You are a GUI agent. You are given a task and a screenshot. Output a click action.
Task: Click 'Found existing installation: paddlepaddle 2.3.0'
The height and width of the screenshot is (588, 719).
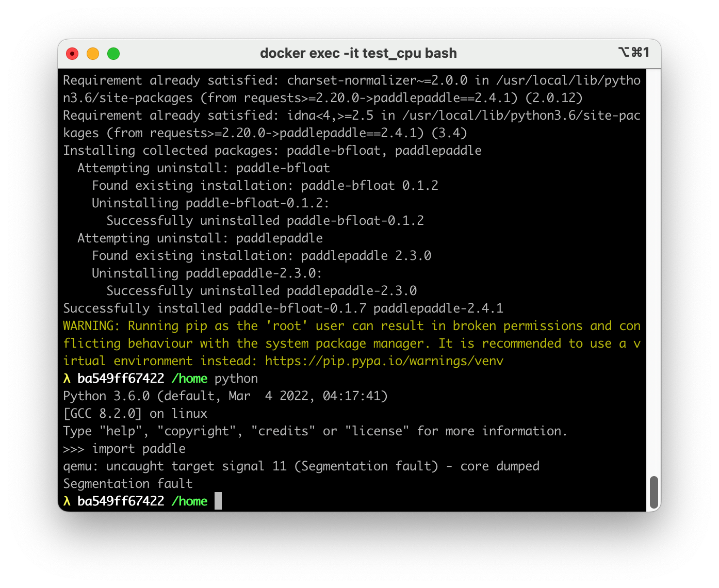coord(262,256)
